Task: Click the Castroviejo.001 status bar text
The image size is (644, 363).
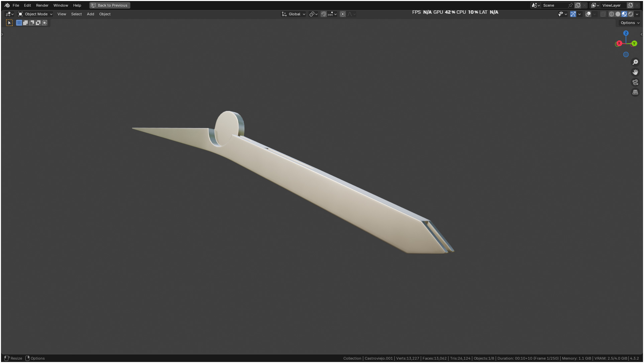Action: (379, 358)
